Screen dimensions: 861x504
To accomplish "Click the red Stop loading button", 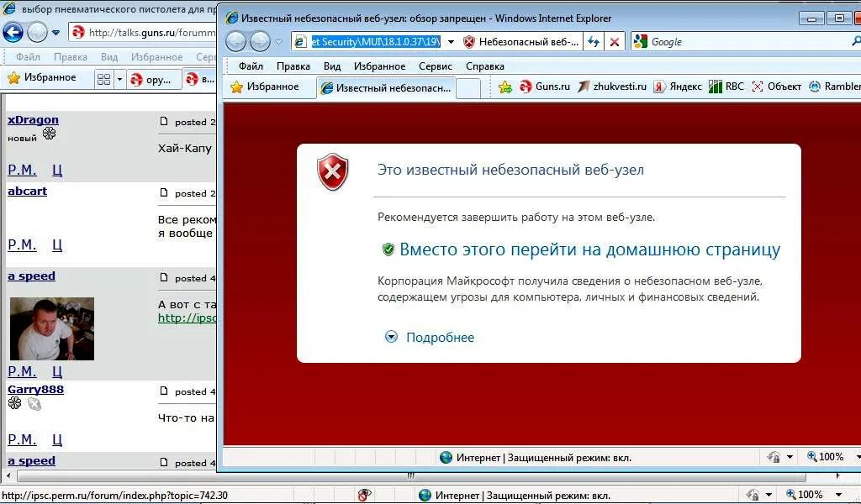I will click(x=615, y=42).
